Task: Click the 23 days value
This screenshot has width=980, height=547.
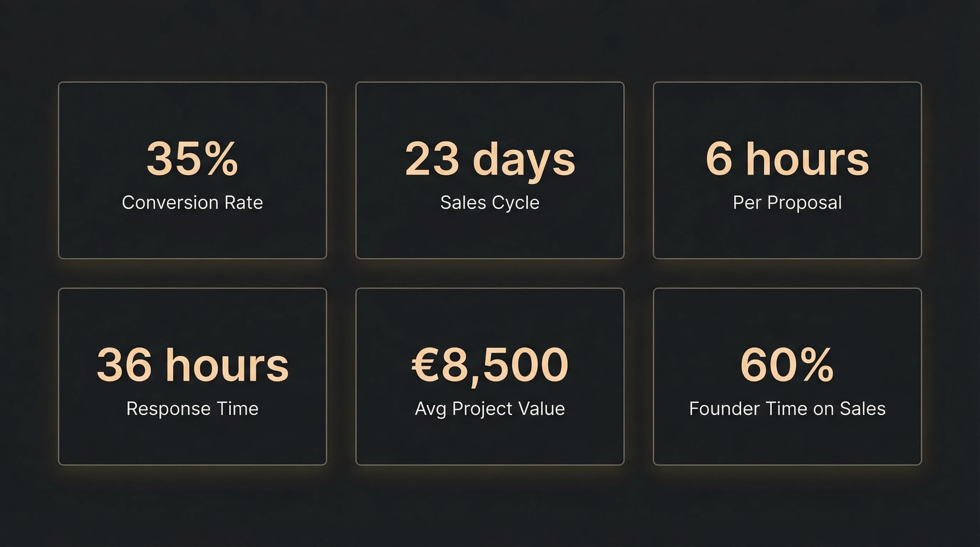Action: (490, 158)
